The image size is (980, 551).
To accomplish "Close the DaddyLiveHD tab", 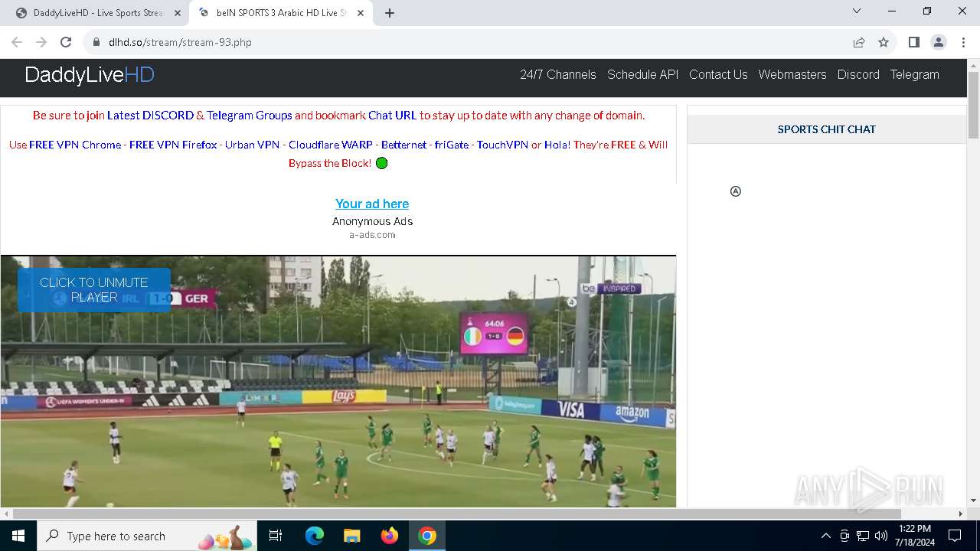I will [x=178, y=13].
